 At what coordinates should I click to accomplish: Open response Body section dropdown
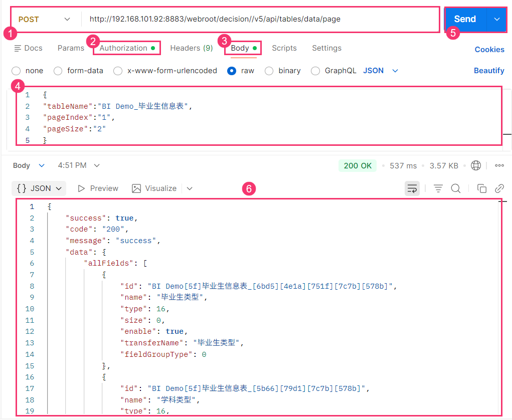pyautogui.click(x=29, y=165)
